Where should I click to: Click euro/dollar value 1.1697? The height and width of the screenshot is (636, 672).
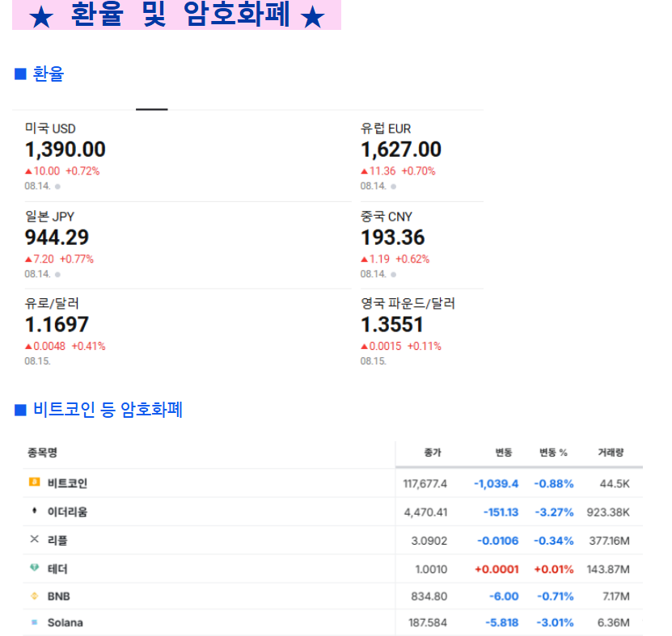(x=57, y=325)
